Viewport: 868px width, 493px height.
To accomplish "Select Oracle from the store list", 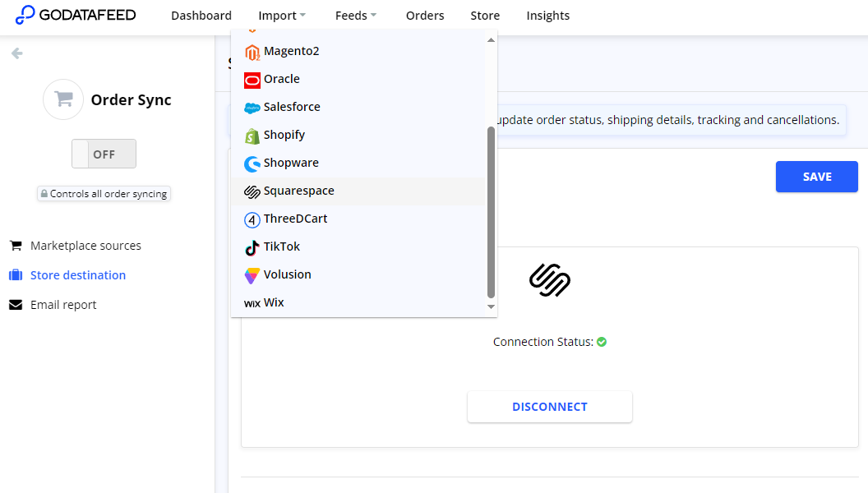I will [x=358, y=79].
